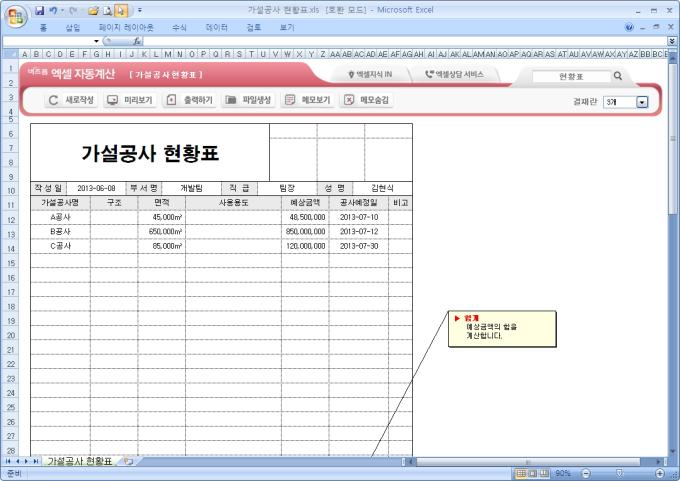Click the 출력하기 button
The height and width of the screenshot is (481, 680).
pyautogui.click(x=190, y=100)
